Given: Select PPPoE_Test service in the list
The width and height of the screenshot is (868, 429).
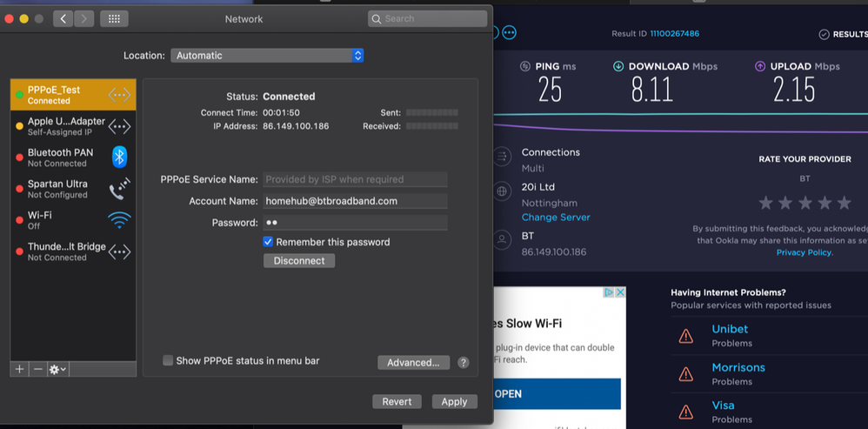Looking at the screenshot, I should [x=73, y=95].
